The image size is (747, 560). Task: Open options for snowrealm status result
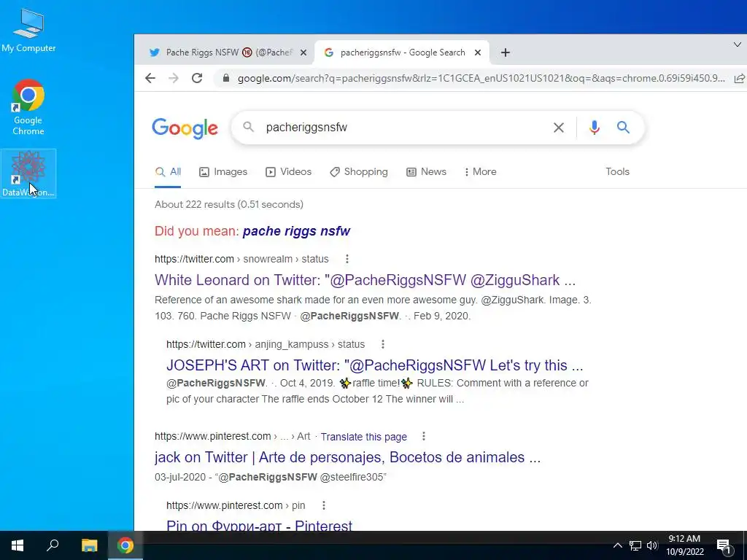[347, 259]
